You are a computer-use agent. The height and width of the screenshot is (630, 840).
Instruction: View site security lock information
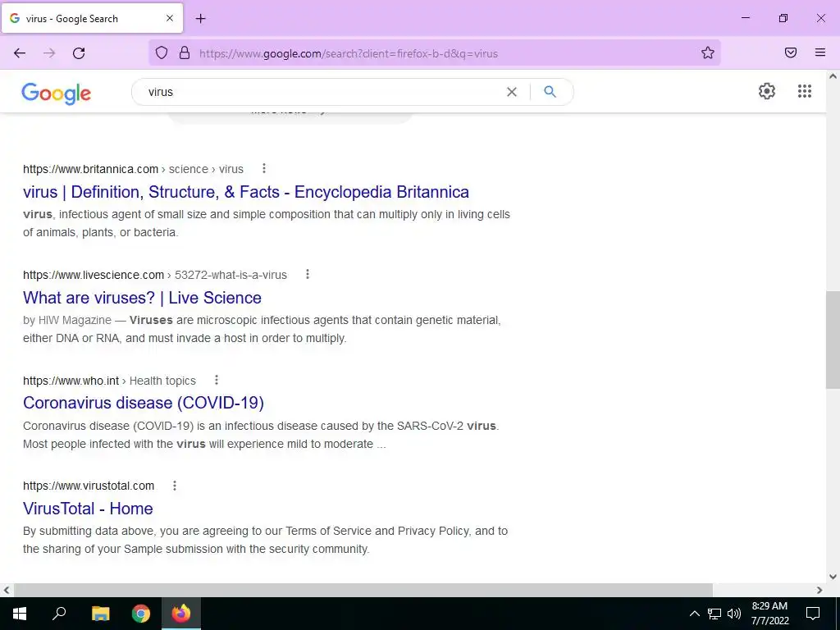(x=185, y=53)
